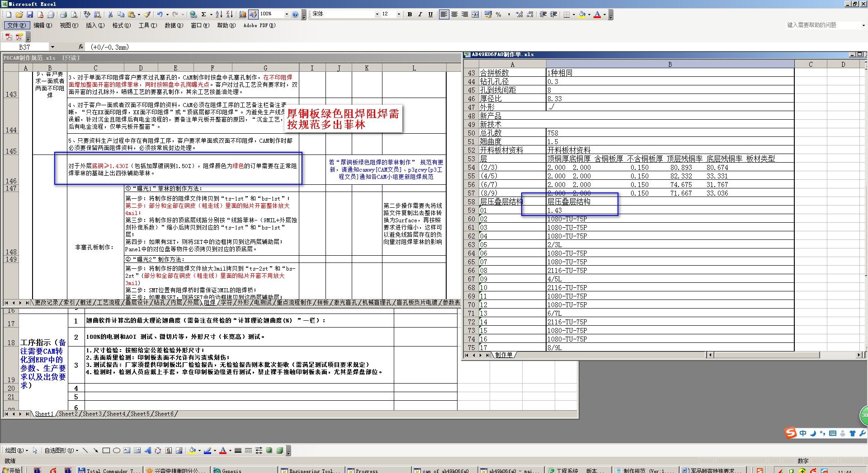Select the 制作单 sheet tab
This screenshot has width=868, height=473.
tap(504, 355)
